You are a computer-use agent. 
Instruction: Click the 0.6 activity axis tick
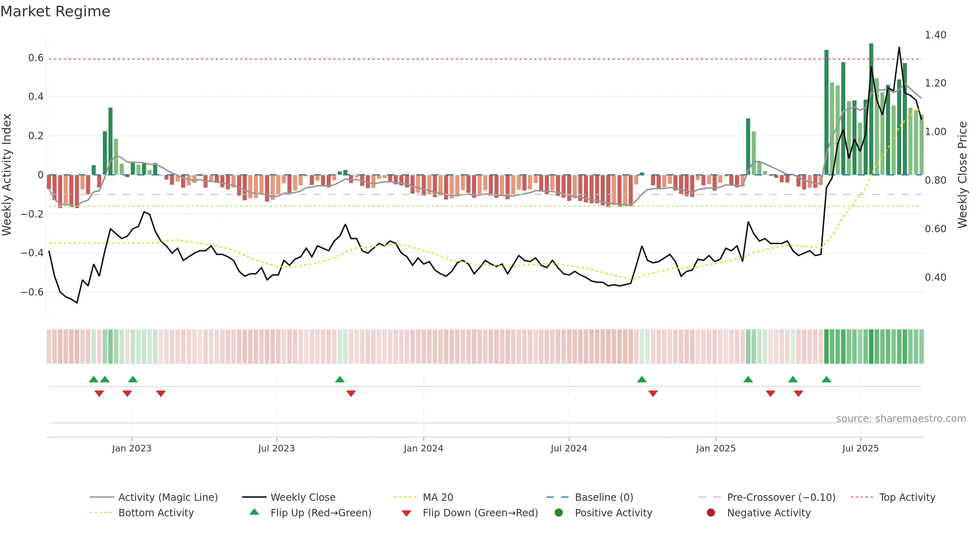(x=36, y=58)
